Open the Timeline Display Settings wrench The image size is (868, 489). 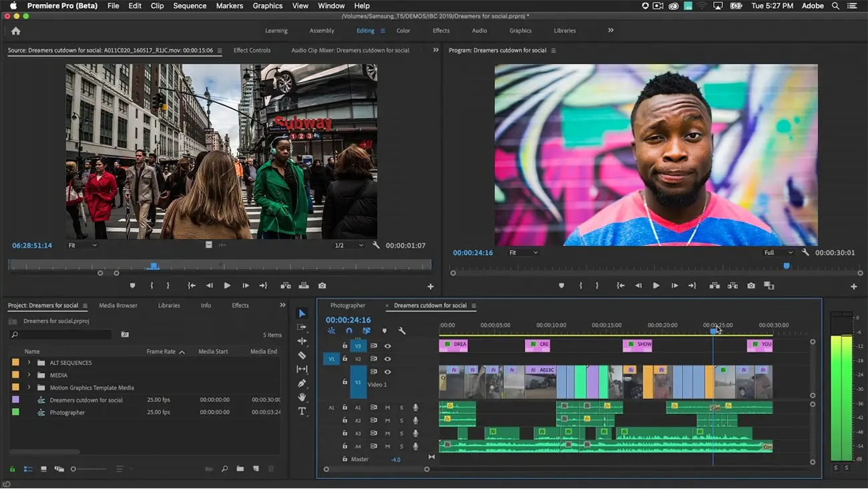(x=401, y=331)
